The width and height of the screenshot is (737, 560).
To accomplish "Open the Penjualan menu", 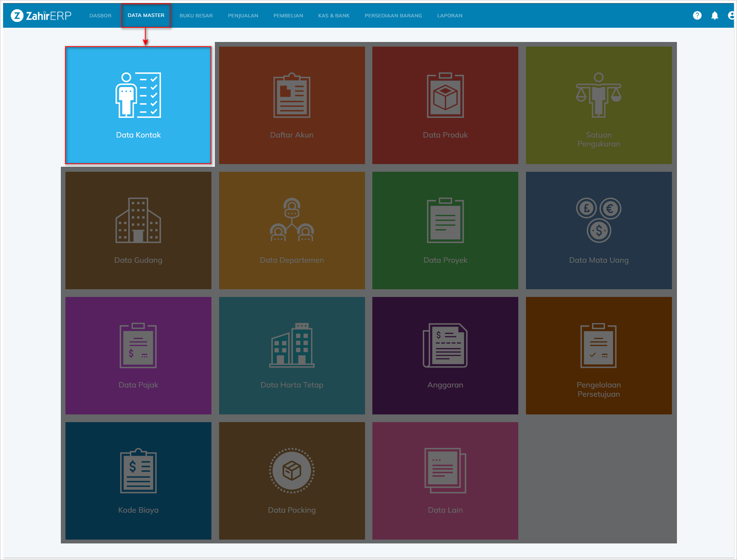I will 243,16.
